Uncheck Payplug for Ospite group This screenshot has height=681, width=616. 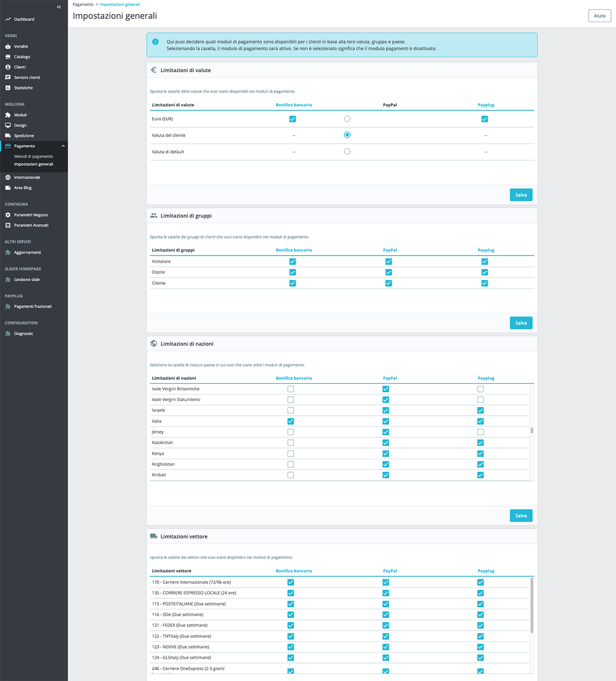click(485, 272)
